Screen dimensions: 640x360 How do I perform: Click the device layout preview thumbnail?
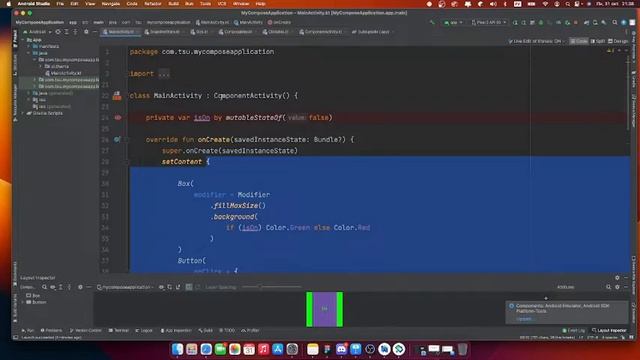coord(324,309)
